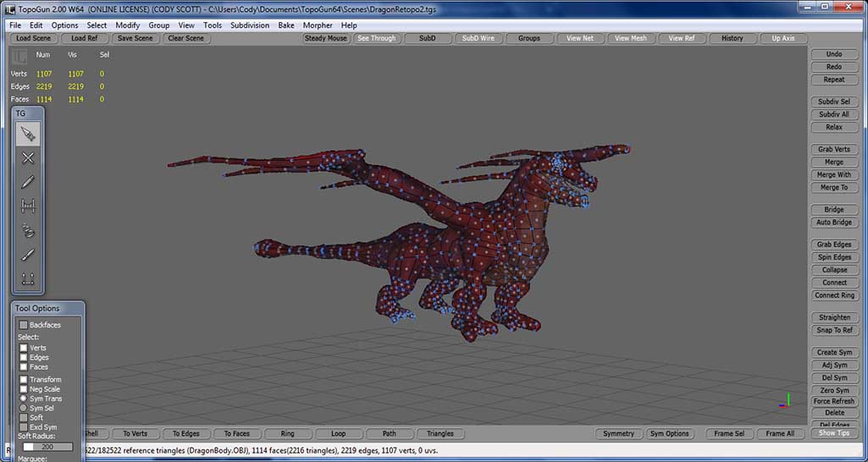868x462 pixels.
Task: Click the Load Ref button
Action: click(x=84, y=38)
